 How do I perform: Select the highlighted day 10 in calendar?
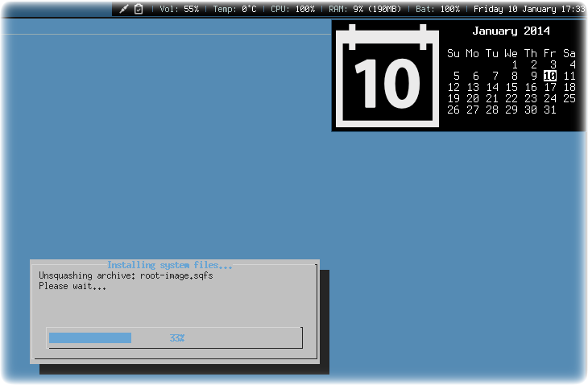pos(550,76)
